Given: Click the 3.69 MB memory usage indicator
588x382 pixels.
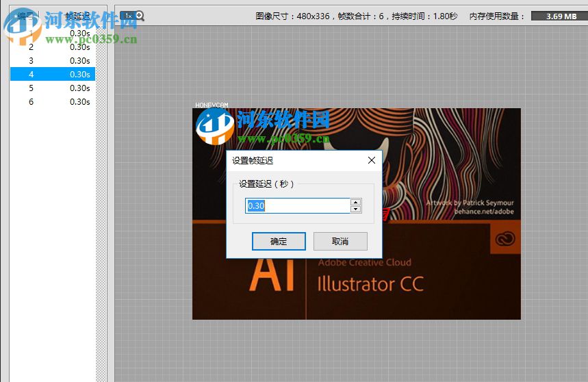Looking at the screenshot, I should [x=559, y=16].
